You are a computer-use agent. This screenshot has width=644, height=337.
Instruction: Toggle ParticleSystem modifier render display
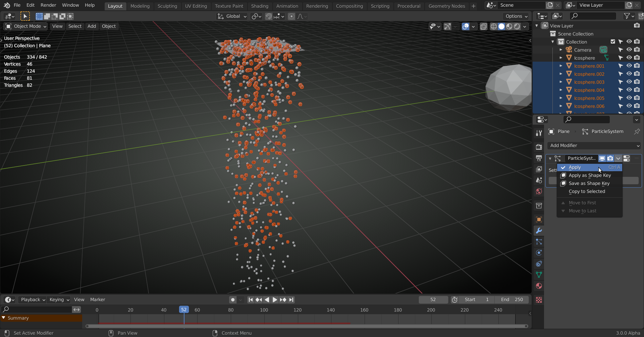[x=610, y=158]
